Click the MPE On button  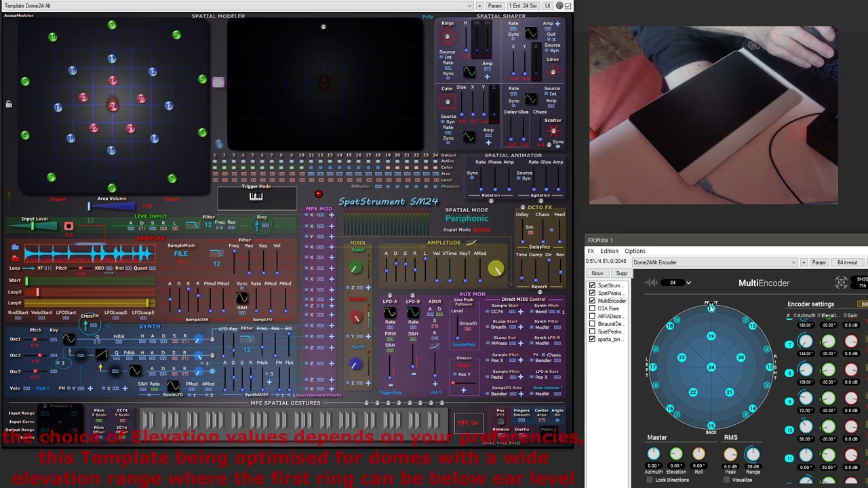click(x=468, y=423)
